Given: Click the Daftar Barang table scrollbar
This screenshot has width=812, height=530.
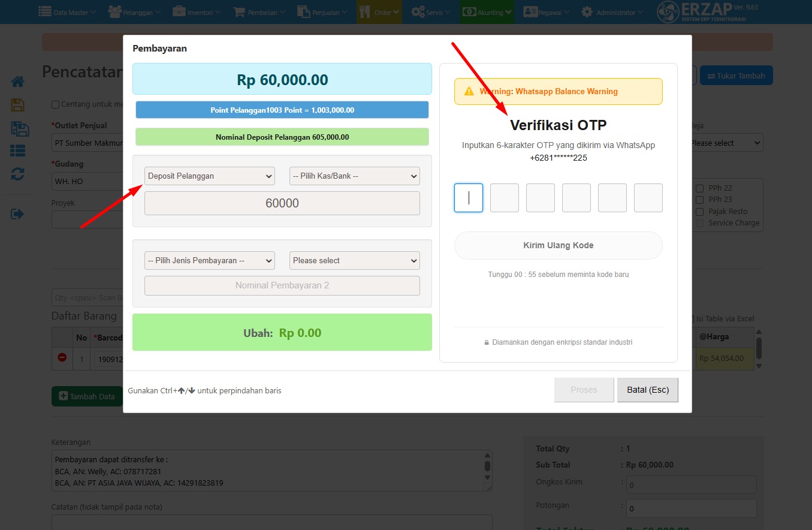Looking at the screenshot, I should coord(759,348).
